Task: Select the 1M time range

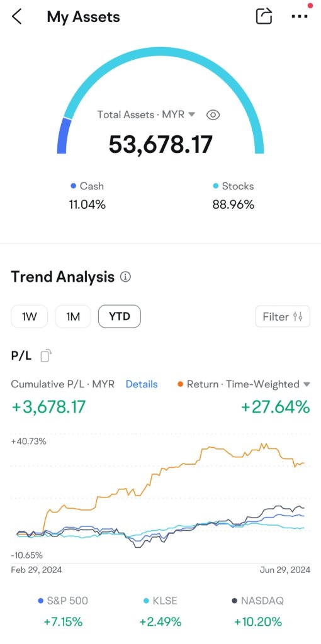Action: 73,317
